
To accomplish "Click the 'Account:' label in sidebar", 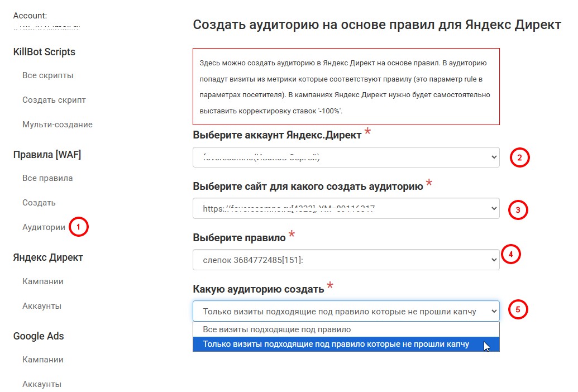I will pos(30,16).
